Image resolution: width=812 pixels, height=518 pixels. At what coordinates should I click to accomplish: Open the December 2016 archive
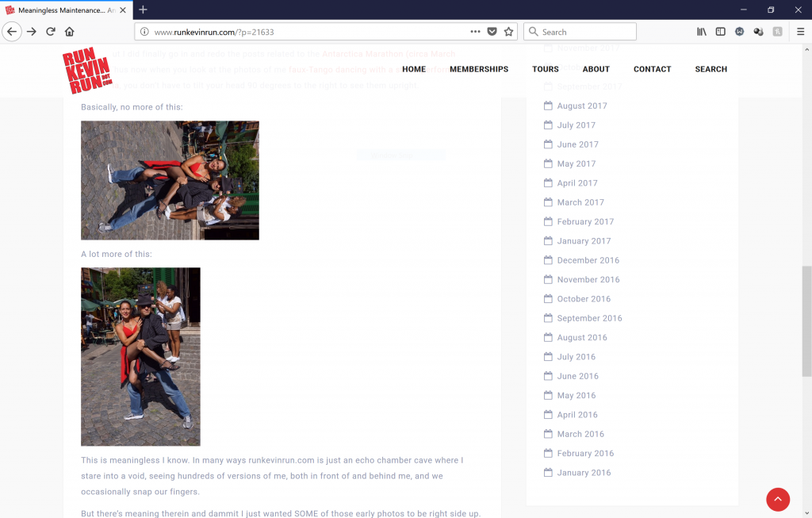(x=588, y=260)
